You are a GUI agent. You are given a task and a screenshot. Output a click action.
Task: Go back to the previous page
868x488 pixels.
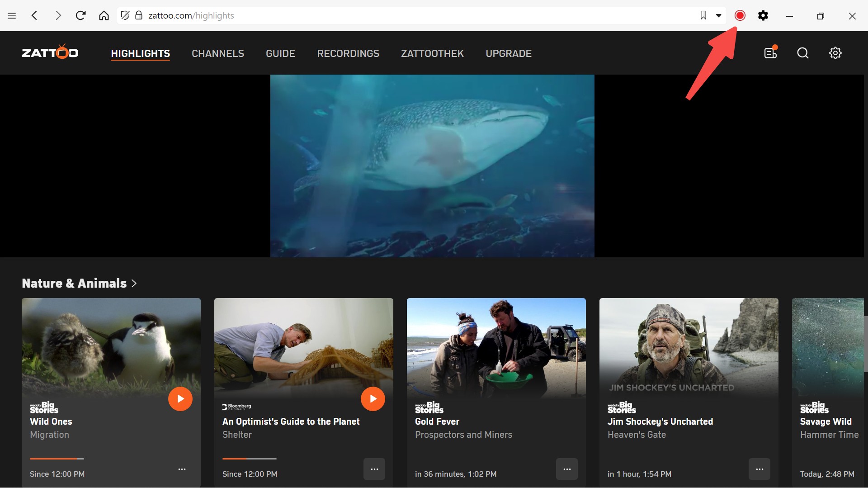[35, 16]
